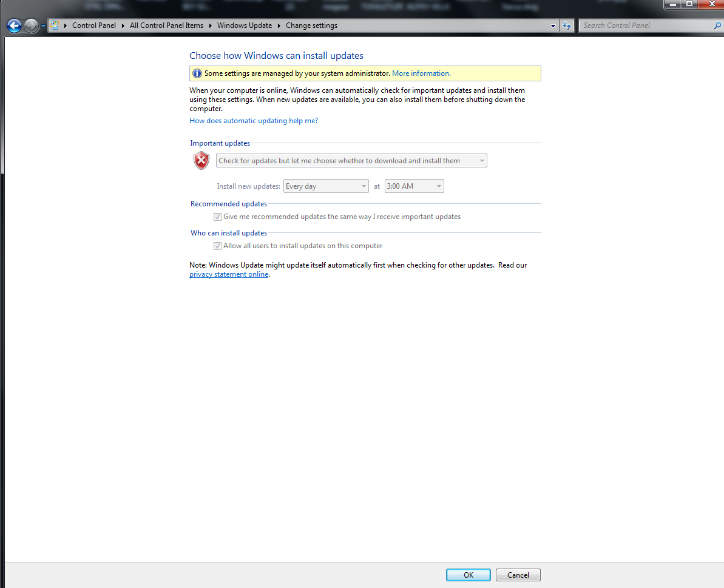Close the Control Panel window
This screenshot has height=588, width=724.
coord(711,4)
